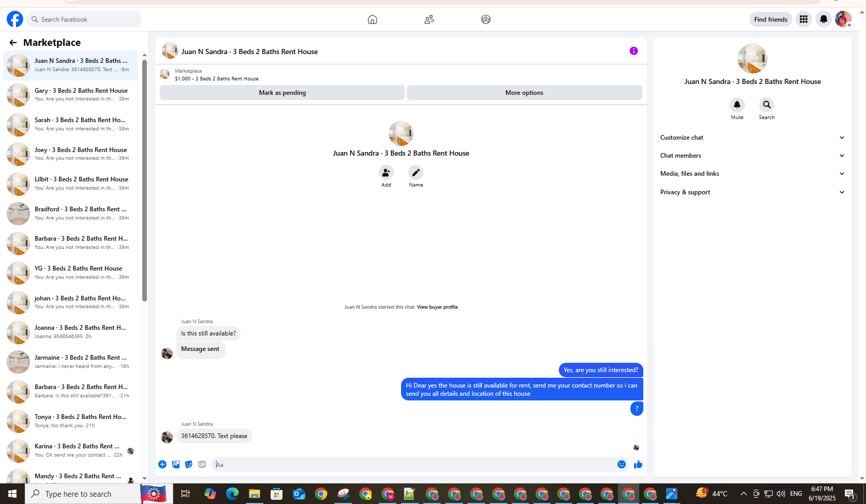
Task: Open YG's 3 Beds 2 Baths conversation
Action: click(71, 273)
